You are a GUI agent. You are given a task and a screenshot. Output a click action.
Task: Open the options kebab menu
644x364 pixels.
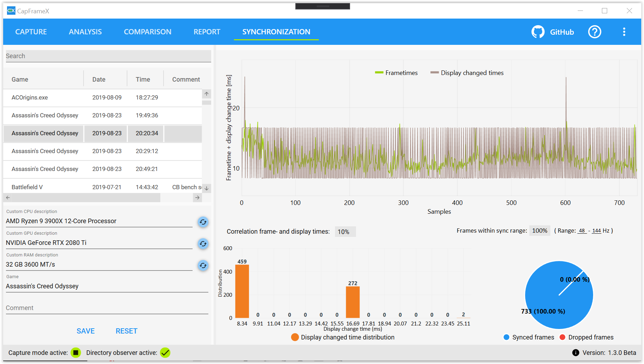[x=624, y=32]
